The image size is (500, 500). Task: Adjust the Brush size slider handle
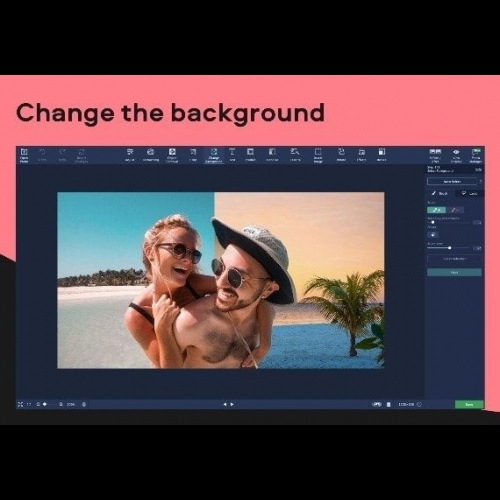450,248
